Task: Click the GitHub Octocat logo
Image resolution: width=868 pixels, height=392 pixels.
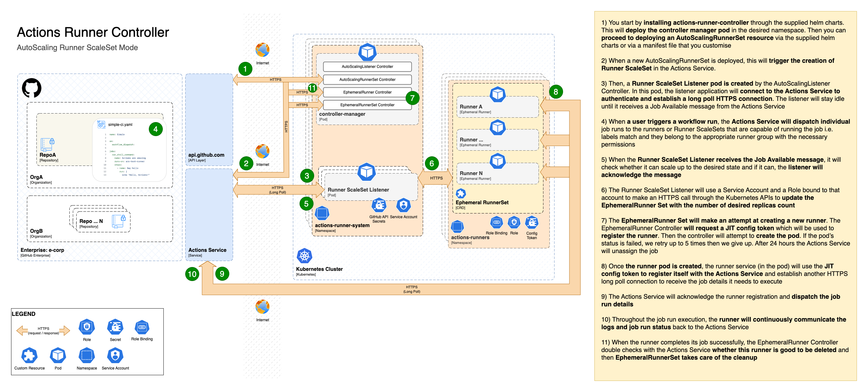Action: (32, 88)
